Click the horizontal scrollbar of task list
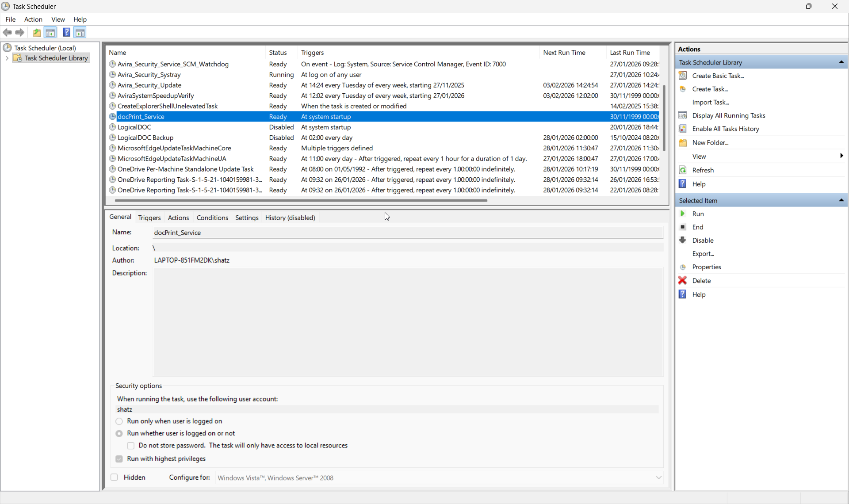Screen dimensions: 849x504 pos(301,200)
